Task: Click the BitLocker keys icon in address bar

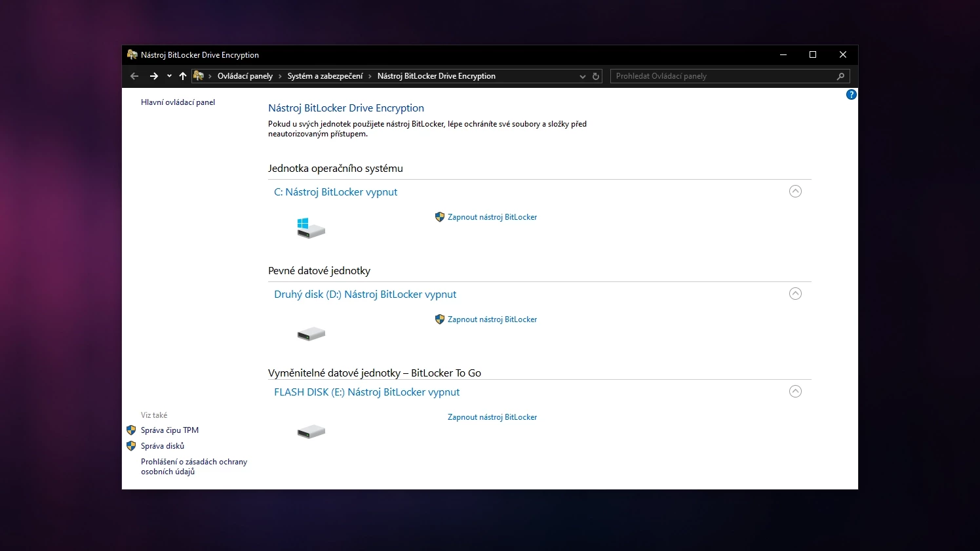Action: point(199,76)
